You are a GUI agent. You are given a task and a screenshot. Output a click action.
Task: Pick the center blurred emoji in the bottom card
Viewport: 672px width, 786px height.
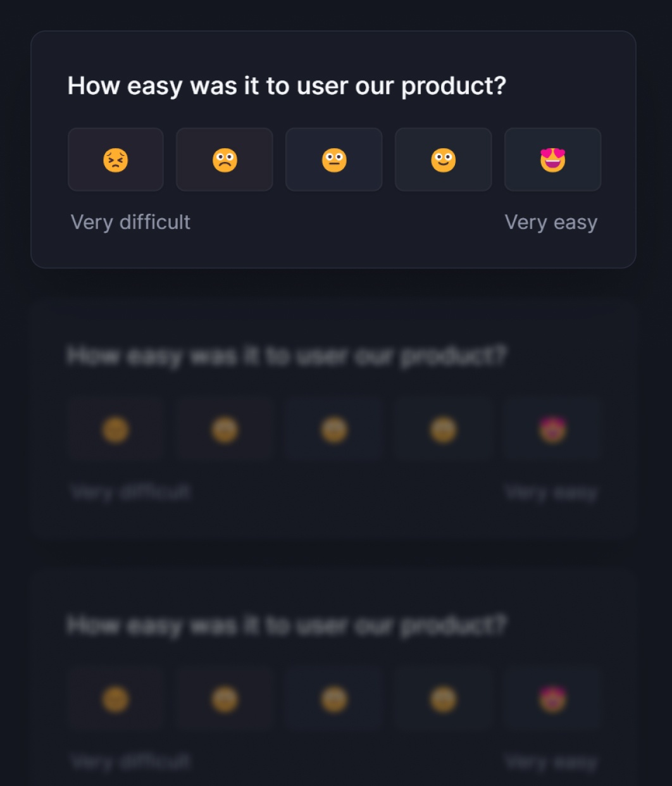334,699
